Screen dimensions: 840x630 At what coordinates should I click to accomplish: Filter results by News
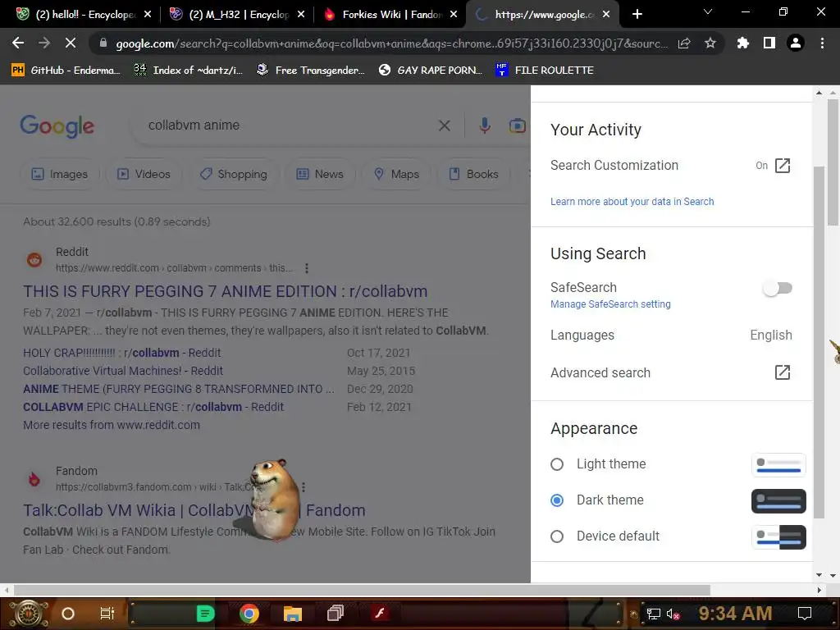pos(320,174)
